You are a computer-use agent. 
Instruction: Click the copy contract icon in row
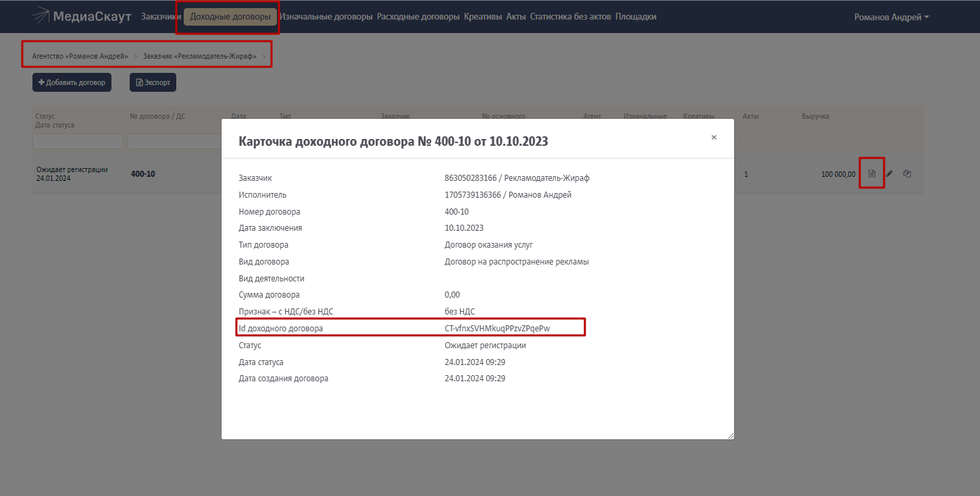point(907,174)
